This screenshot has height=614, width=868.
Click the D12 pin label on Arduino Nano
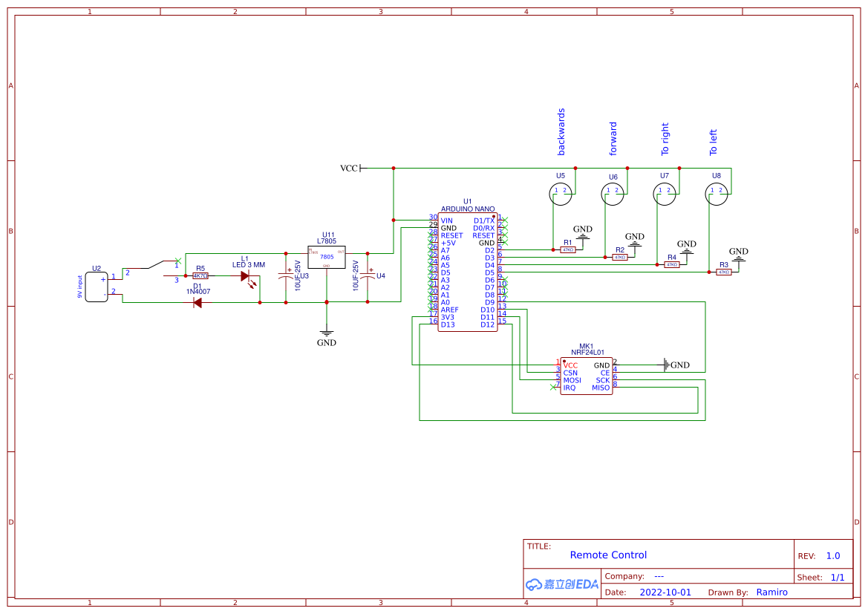click(x=488, y=324)
